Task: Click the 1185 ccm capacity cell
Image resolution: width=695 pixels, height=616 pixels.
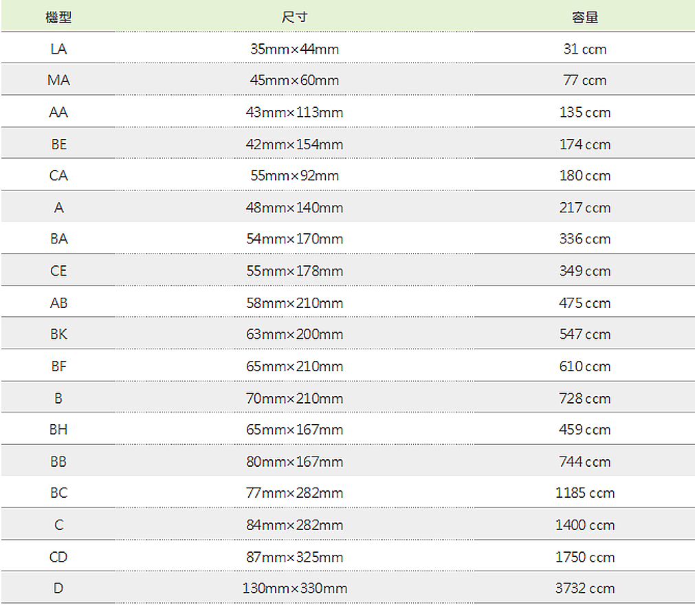Action: coord(584,493)
